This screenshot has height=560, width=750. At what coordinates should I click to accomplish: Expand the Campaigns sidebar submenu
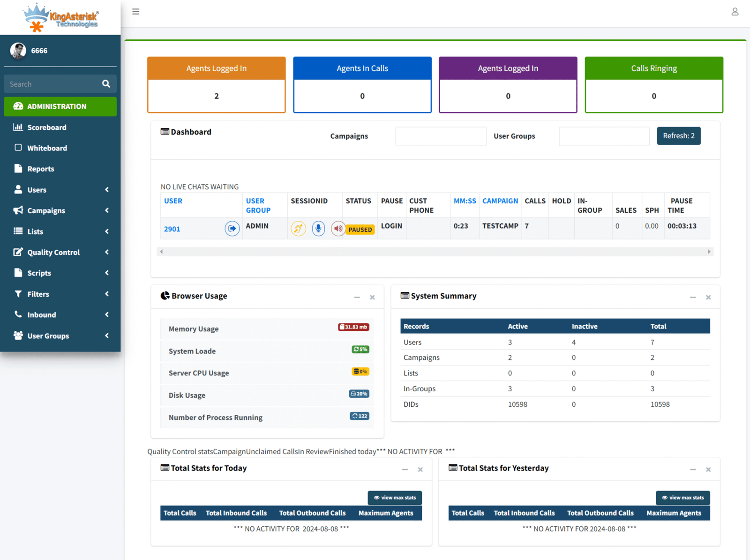(x=60, y=210)
